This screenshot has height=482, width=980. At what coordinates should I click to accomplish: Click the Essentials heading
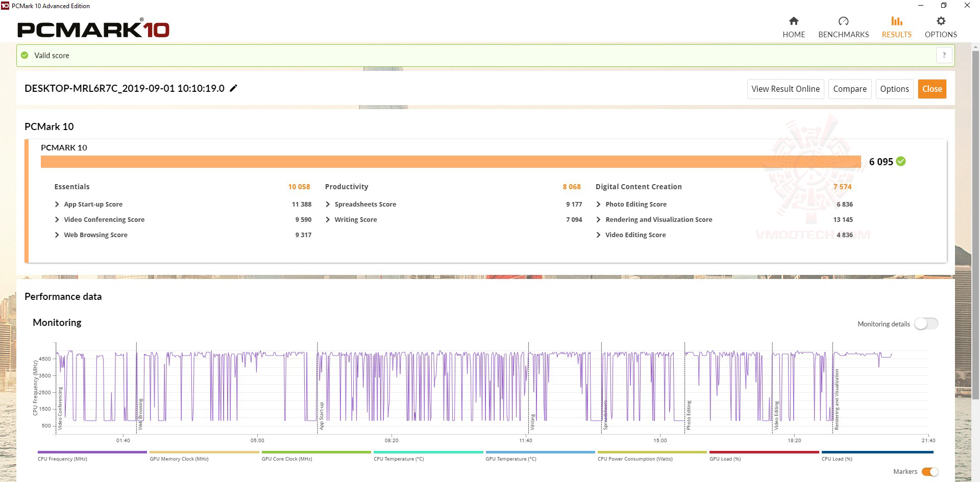(72, 187)
